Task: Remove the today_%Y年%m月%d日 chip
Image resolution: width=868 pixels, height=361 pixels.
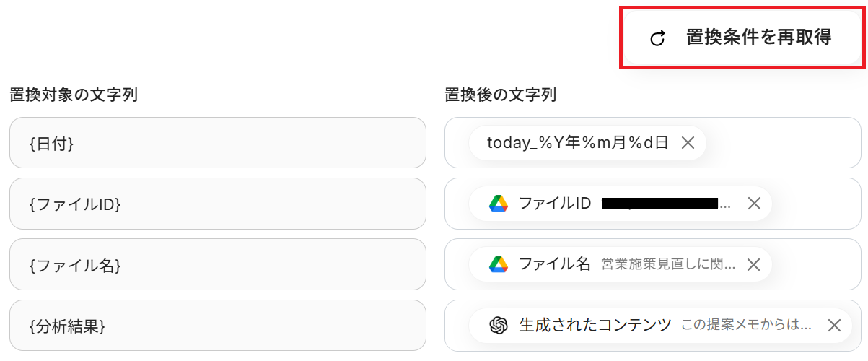Action: [688, 143]
